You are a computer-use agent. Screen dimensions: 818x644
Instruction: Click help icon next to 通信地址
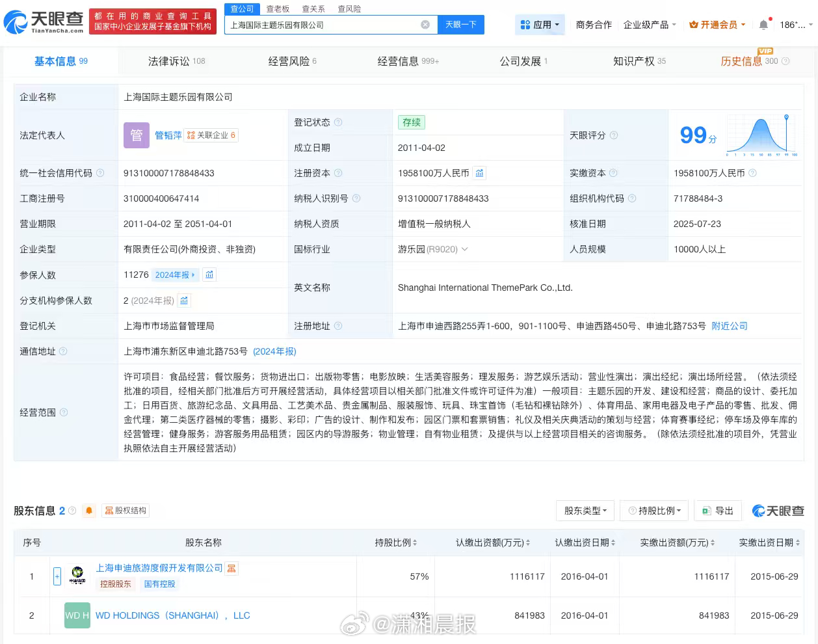[x=63, y=351]
